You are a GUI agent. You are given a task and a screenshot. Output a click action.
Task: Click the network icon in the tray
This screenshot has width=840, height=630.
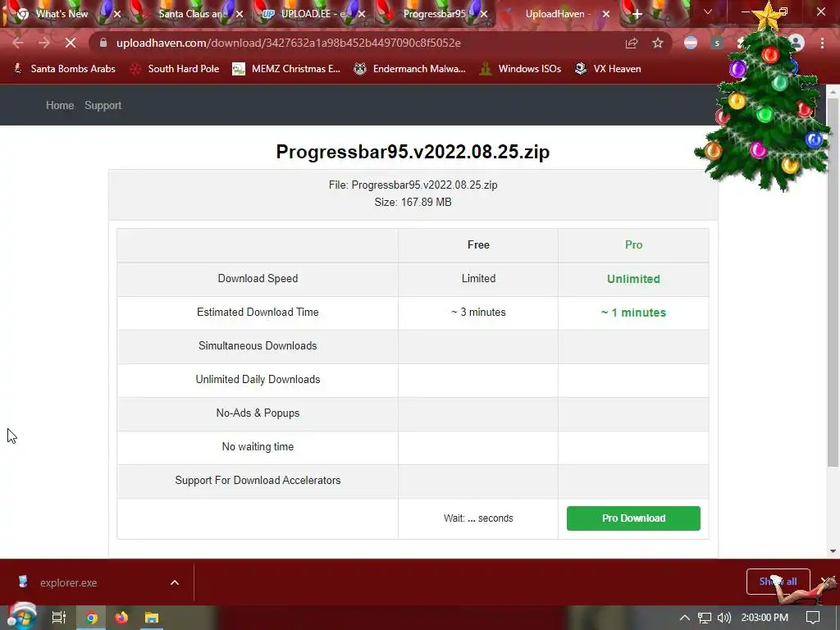[x=705, y=618]
